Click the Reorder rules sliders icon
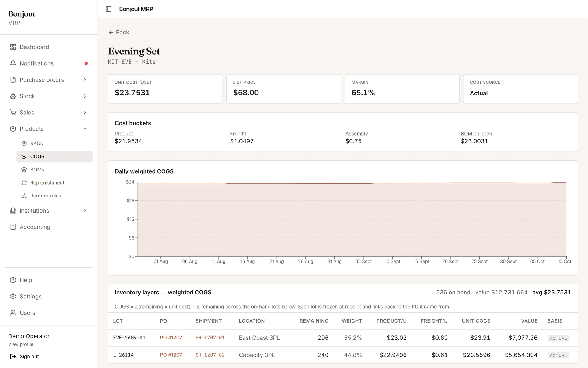This screenshot has width=588, height=368. pyautogui.click(x=24, y=196)
